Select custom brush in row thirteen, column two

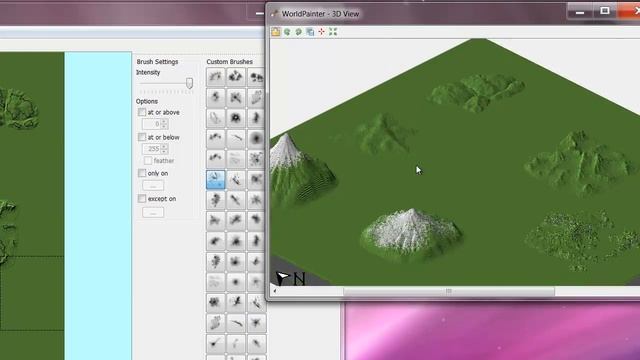click(236, 323)
